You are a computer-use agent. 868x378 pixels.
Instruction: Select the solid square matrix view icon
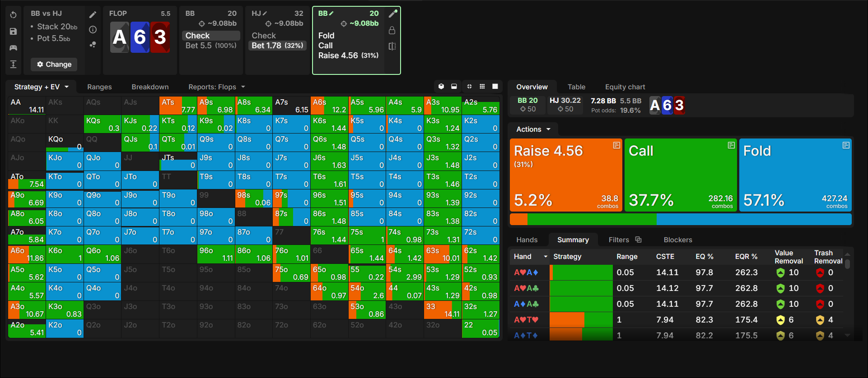[495, 86]
